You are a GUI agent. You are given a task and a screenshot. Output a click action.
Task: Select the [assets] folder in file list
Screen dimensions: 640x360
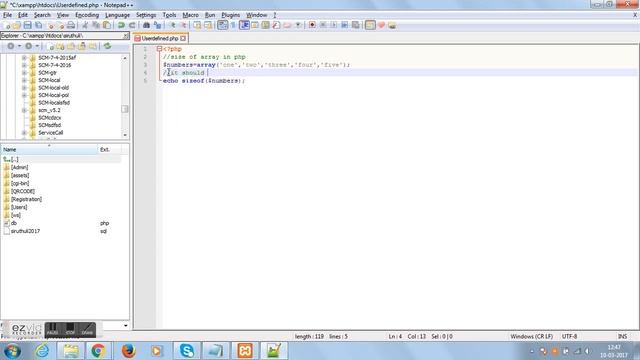(20, 175)
